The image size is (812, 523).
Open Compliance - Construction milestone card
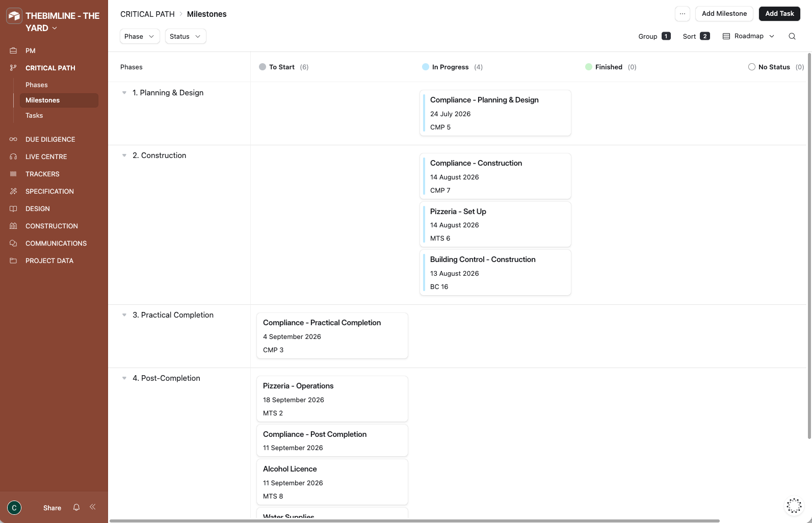pos(495,176)
